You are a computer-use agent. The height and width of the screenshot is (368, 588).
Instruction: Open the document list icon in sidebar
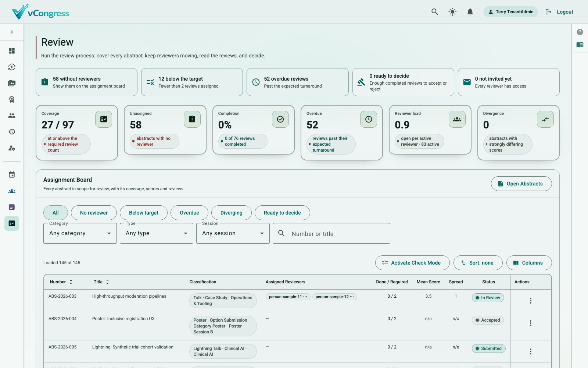click(x=12, y=207)
